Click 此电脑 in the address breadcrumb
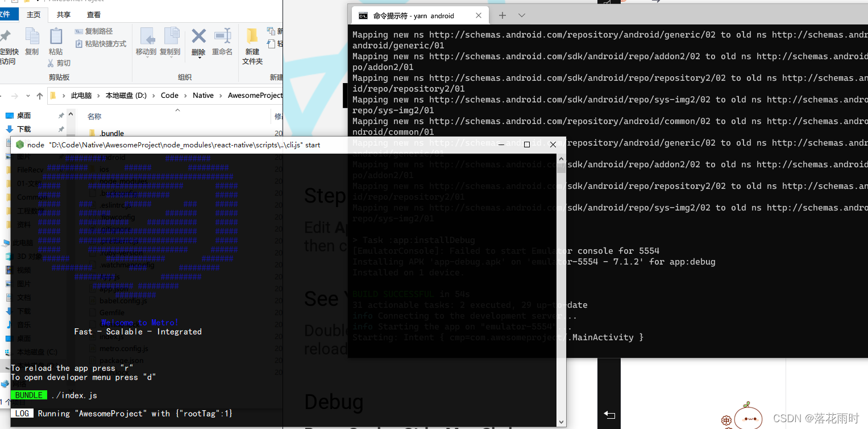 81,96
